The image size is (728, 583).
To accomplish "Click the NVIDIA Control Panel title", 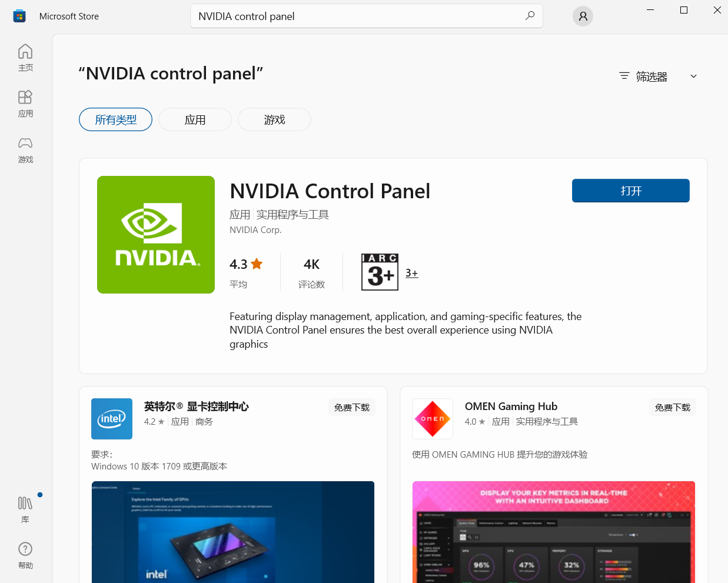I will (330, 191).
